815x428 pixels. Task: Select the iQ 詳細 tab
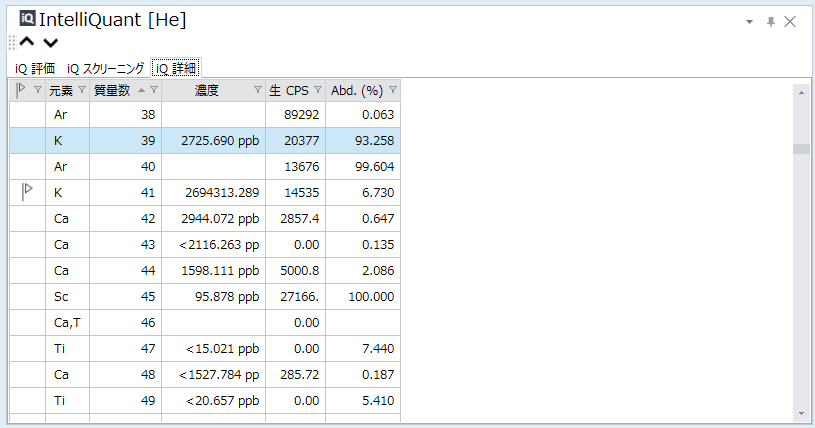click(176, 68)
